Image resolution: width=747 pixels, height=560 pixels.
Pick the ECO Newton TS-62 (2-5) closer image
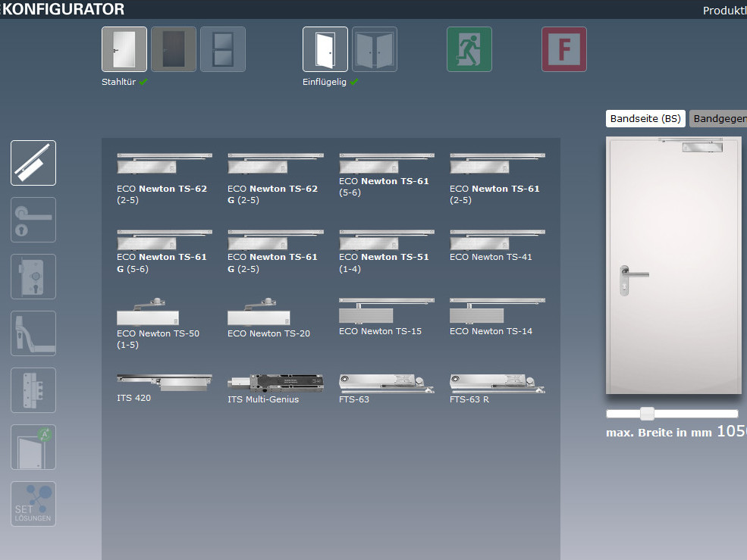(x=165, y=164)
